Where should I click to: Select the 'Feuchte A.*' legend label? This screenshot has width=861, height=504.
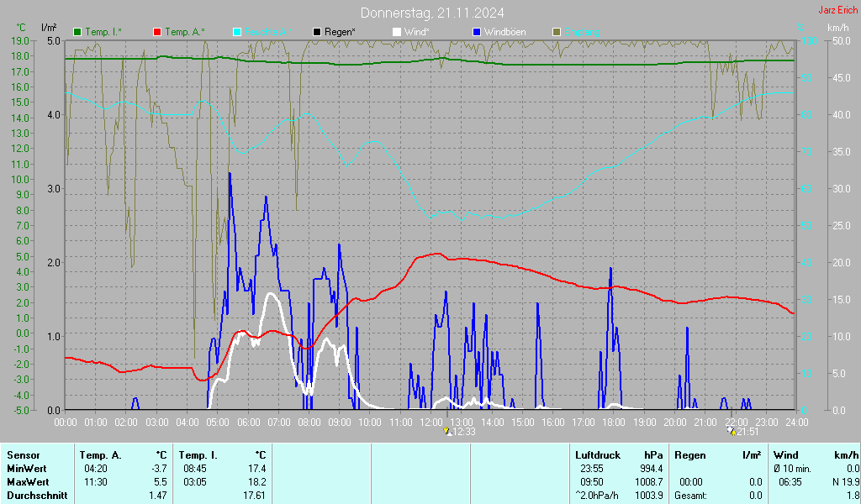[268, 33]
